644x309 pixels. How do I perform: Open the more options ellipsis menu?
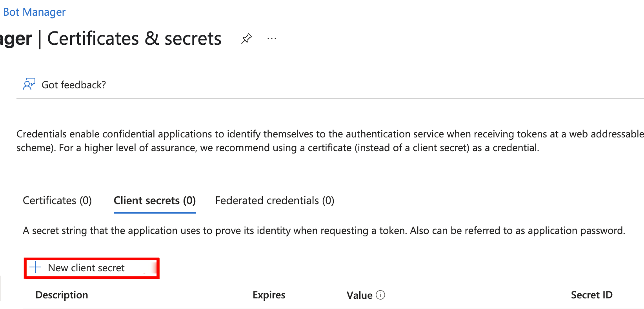(x=272, y=38)
